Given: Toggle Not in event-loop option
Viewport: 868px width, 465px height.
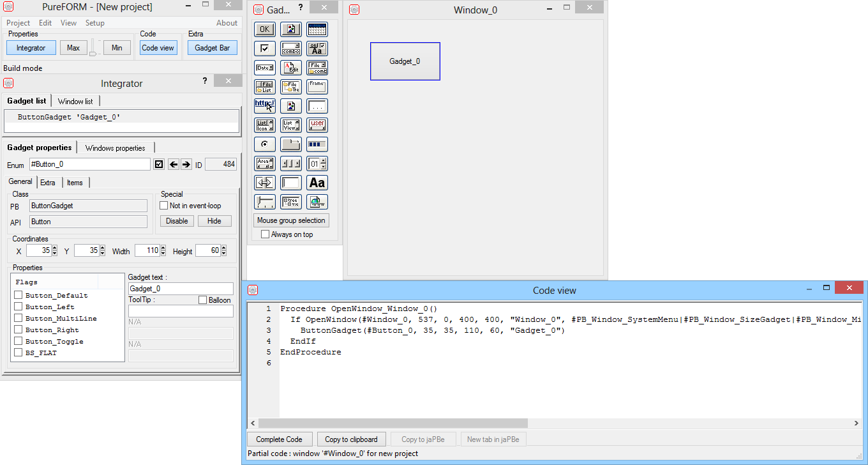Looking at the screenshot, I should (164, 206).
